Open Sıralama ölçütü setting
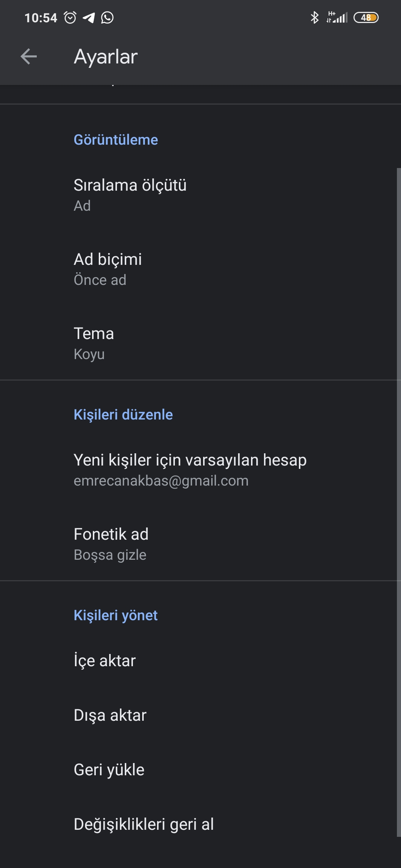The width and height of the screenshot is (401, 868). click(200, 195)
